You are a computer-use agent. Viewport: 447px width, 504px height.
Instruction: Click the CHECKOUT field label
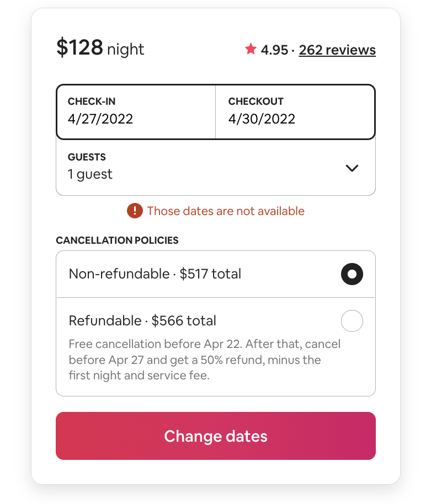pos(256,101)
